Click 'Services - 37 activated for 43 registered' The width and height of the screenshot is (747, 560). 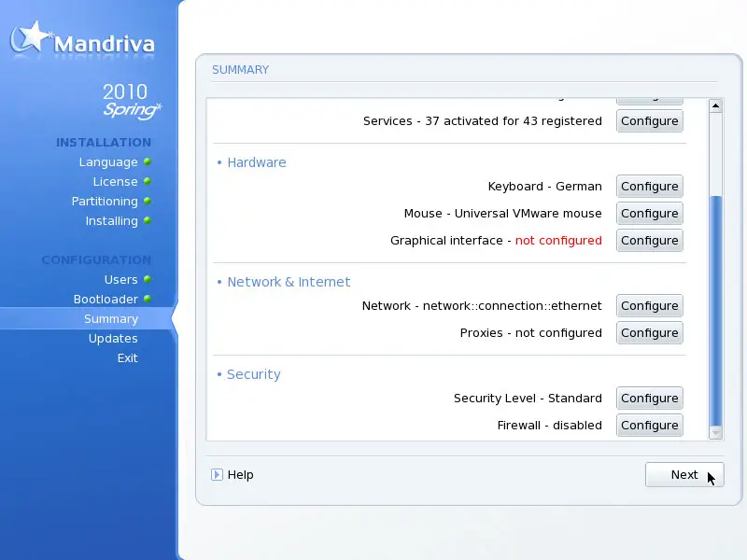[483, 121]
